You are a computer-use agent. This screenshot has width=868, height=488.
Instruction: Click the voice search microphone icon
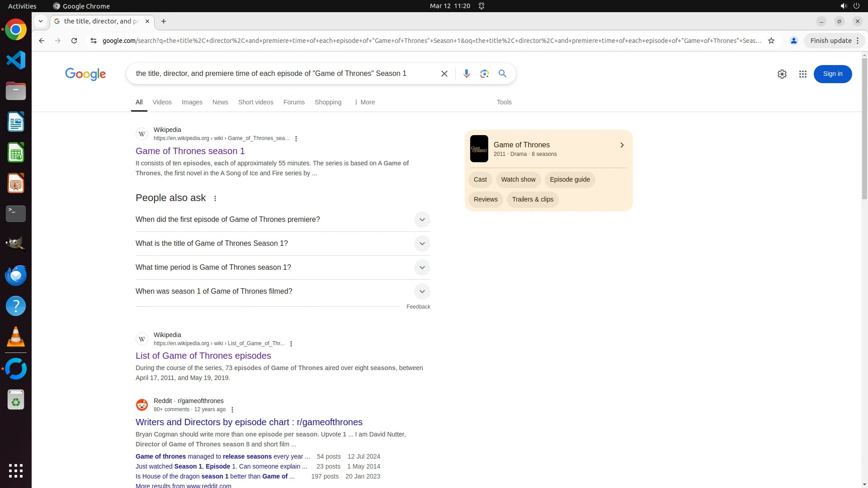[x=466, y=74]
